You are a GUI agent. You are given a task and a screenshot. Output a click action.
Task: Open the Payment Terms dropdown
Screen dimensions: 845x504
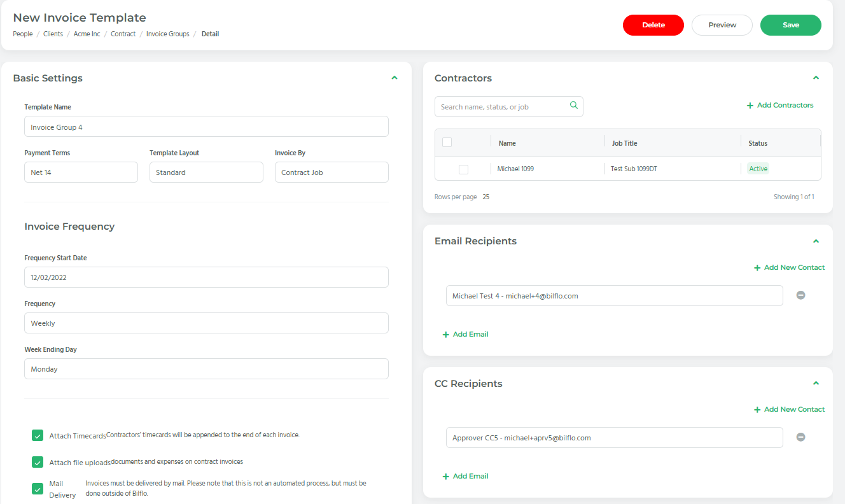point(81,172)
